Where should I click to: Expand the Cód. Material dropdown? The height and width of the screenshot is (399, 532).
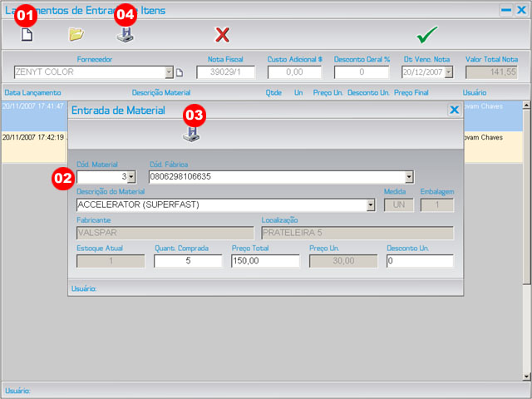(131, 177)
